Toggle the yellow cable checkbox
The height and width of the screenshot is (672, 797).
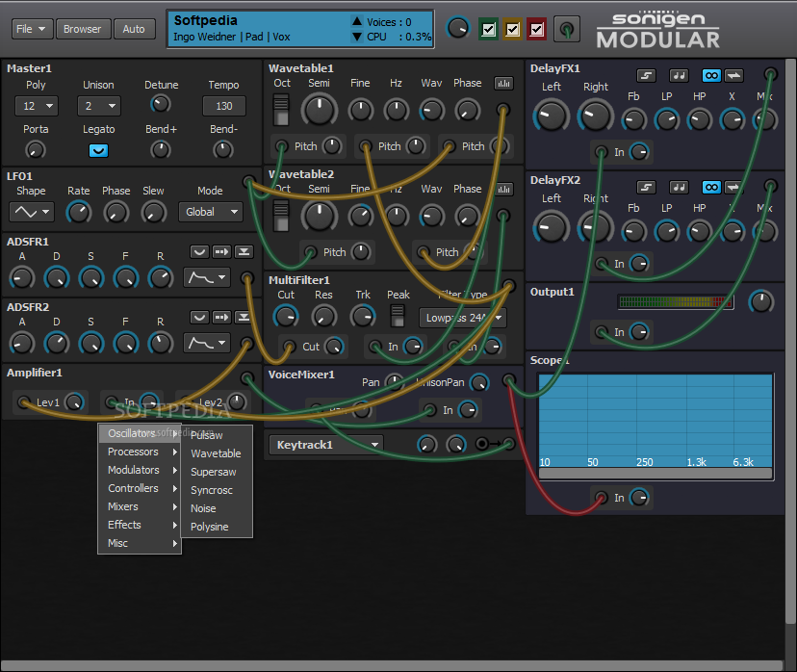512,29
